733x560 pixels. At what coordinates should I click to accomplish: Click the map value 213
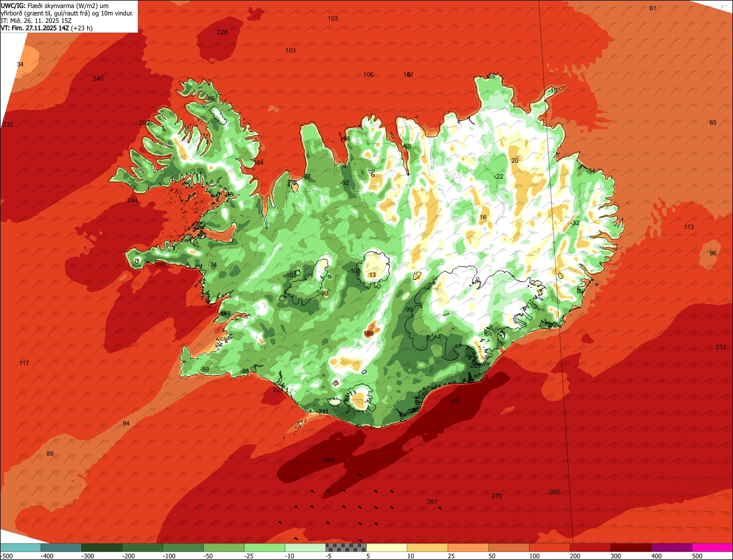tap(721, 347)
